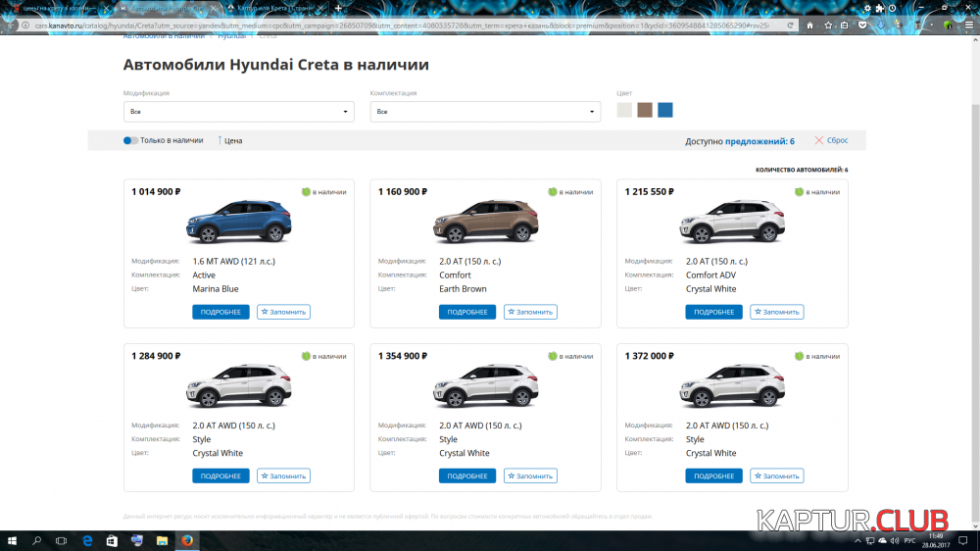This screenshot has height=551, width=980.
Task: Open Подробнее for the 1 215 550 ₽ car
Action: (x=713, y=312)
